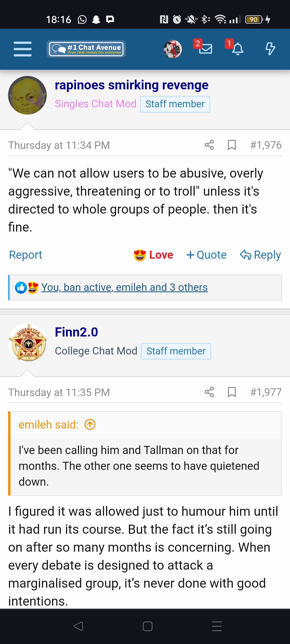Bookmark post #1,976
The height and width of the screenshot is (644, 290).
click(x=232, y=145)
